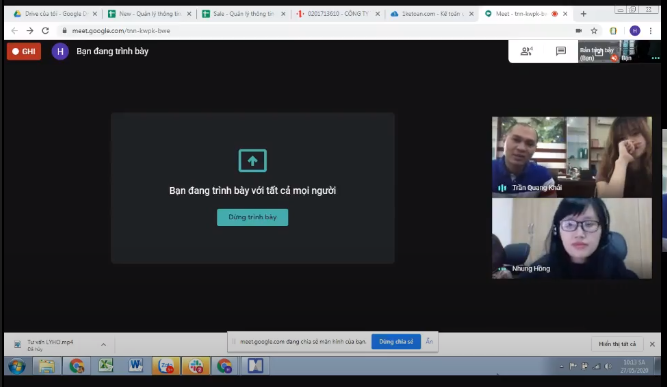
Task: Select Trần Quang Khải video tile
Action: point(572,157)
